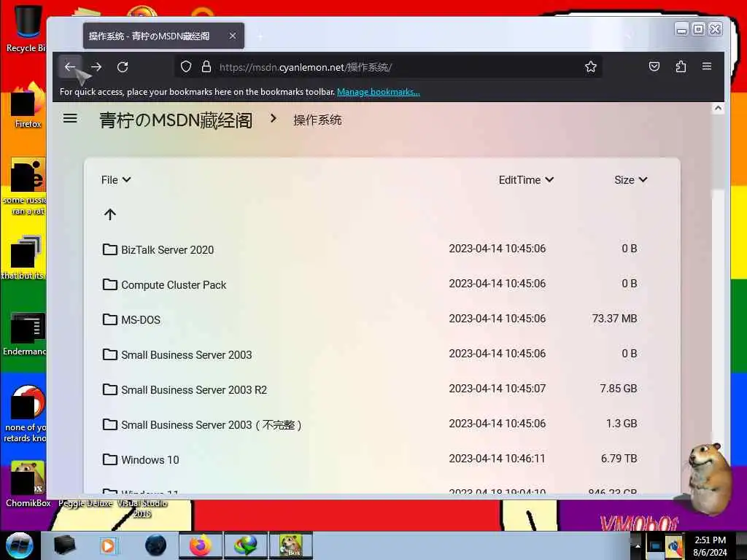
Task: Show hidden tray icons arrow
Action: (638, 546)
